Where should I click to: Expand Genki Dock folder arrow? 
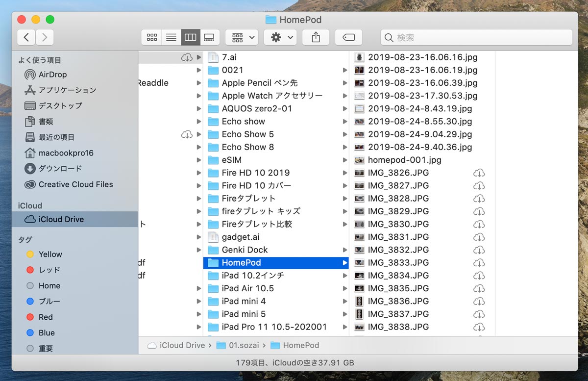coord(345,250)
